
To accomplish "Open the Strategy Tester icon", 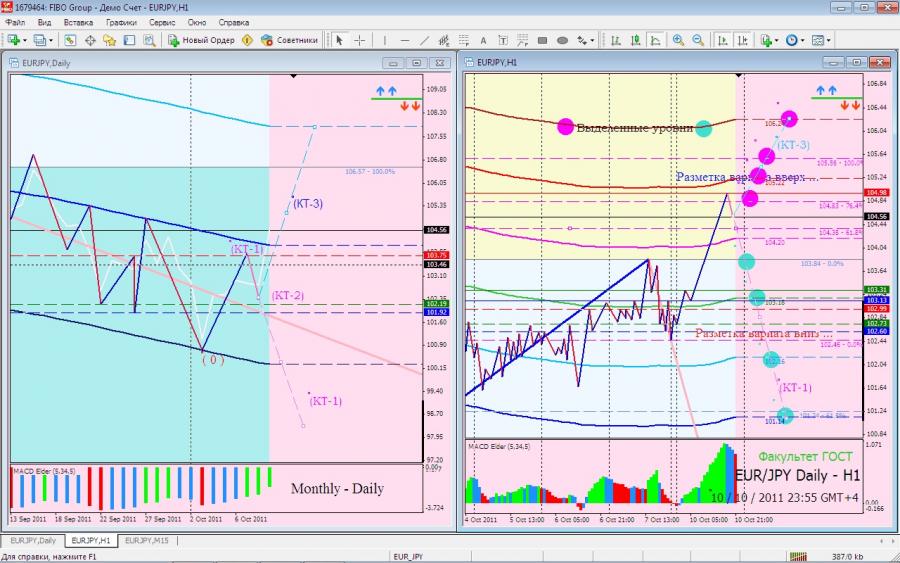I will 149,40.
